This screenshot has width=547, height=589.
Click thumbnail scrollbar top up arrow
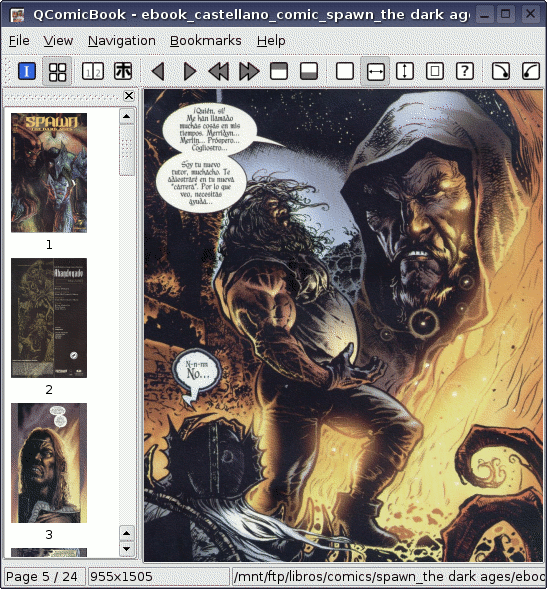point(127,116)
